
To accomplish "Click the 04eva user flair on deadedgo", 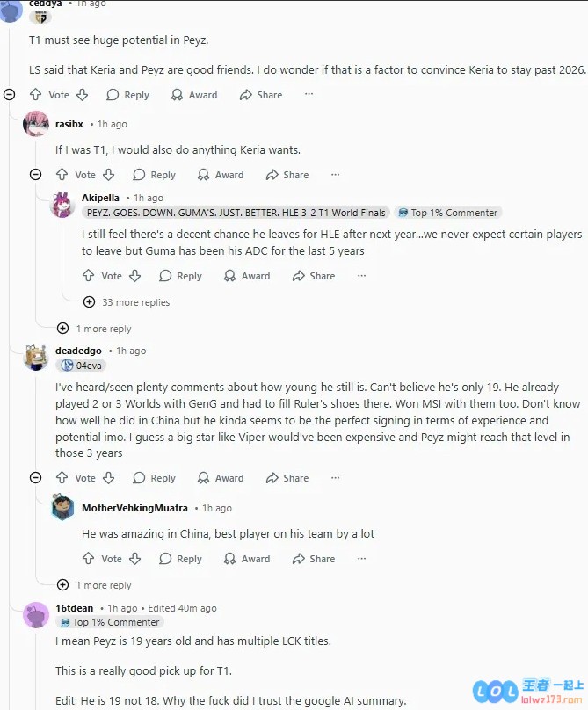I will point(83,366).
